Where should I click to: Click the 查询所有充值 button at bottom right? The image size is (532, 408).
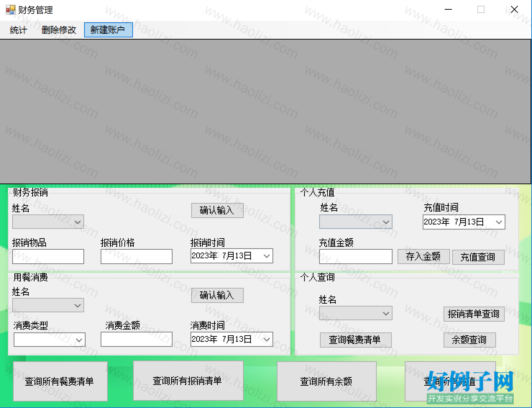(450, 381)
